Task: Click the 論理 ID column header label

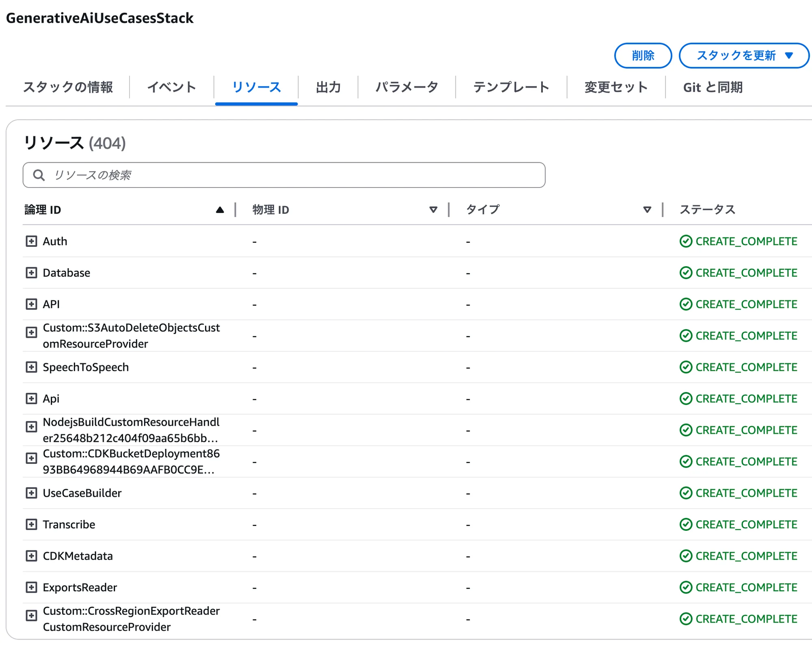Action: [x=43, y=210]
